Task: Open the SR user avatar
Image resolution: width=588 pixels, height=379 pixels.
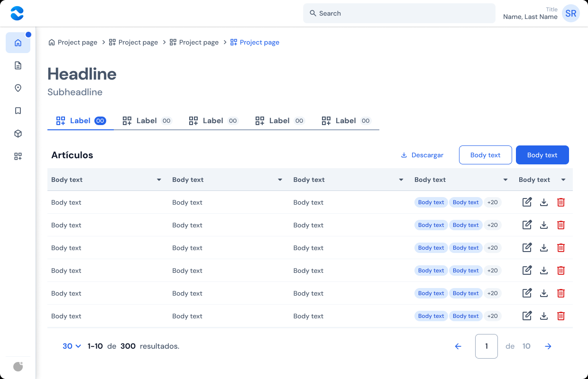Action: click(x=571, y=13)
